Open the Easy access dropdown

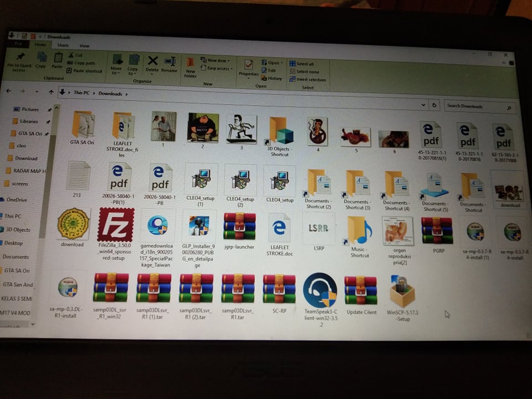[x=217, y=68]
